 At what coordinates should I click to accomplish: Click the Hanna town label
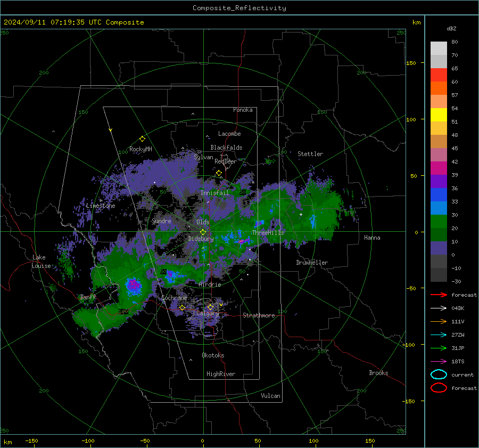coord(372,238)
